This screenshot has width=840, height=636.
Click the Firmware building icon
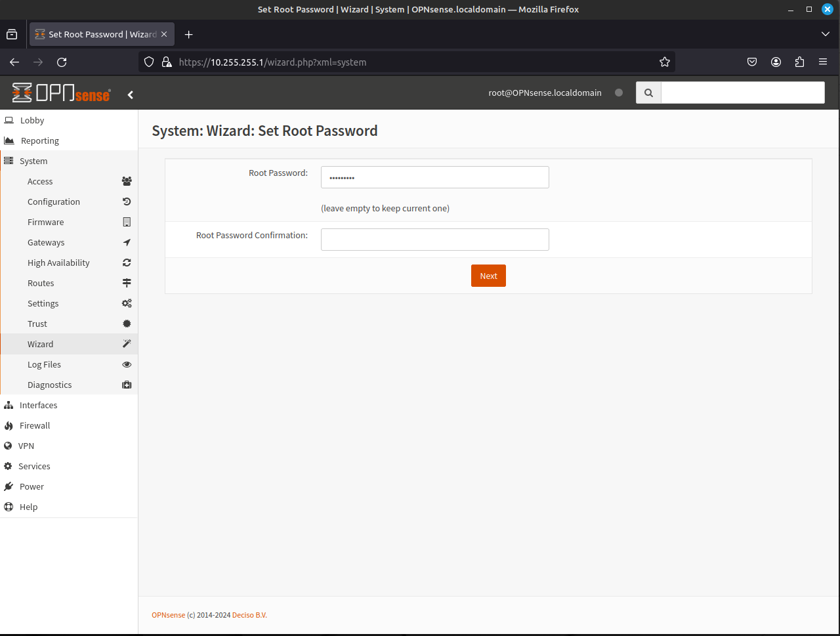(127, 222)
